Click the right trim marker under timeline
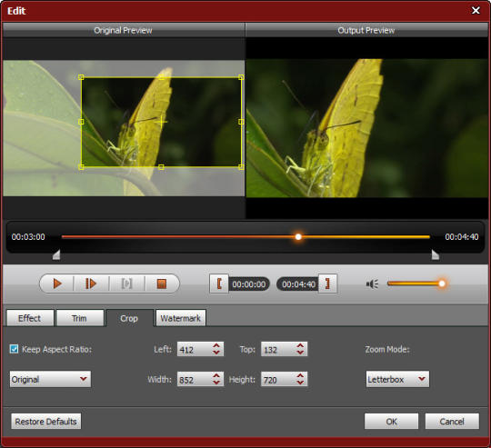The width and height of the screenshot is (491, 448). pos(436,254)
